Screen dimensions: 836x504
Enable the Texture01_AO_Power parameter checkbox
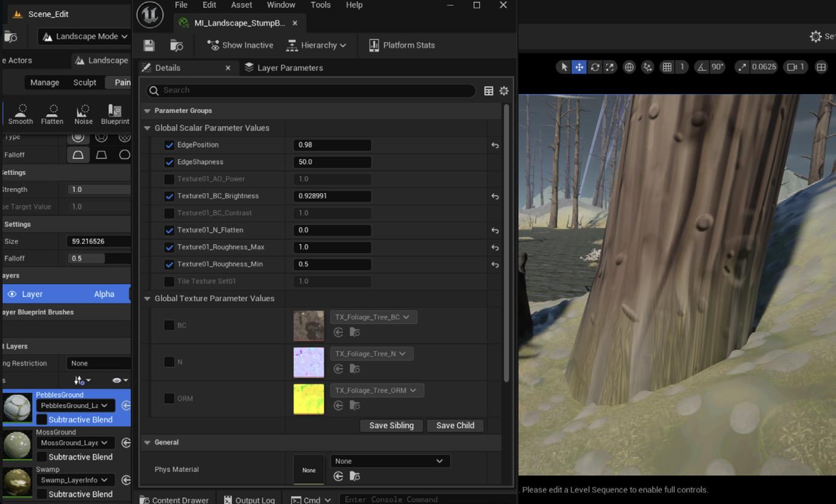click(170, 179)
